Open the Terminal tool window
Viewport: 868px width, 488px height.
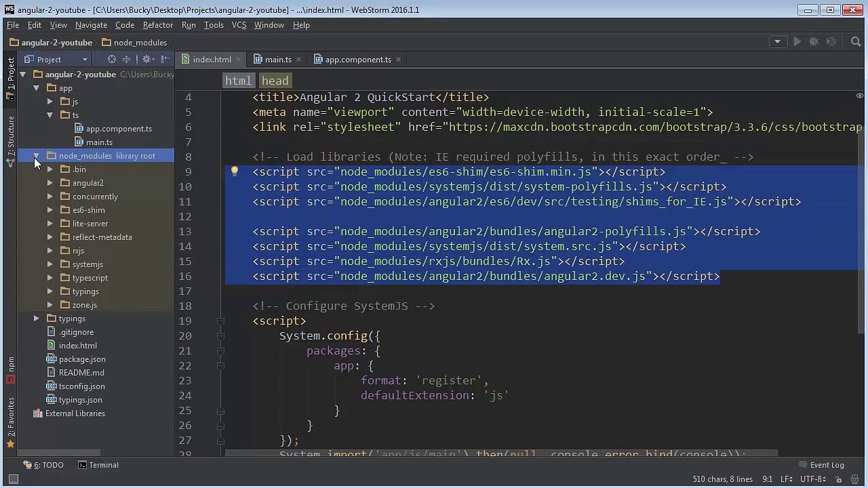click(98, 465)
